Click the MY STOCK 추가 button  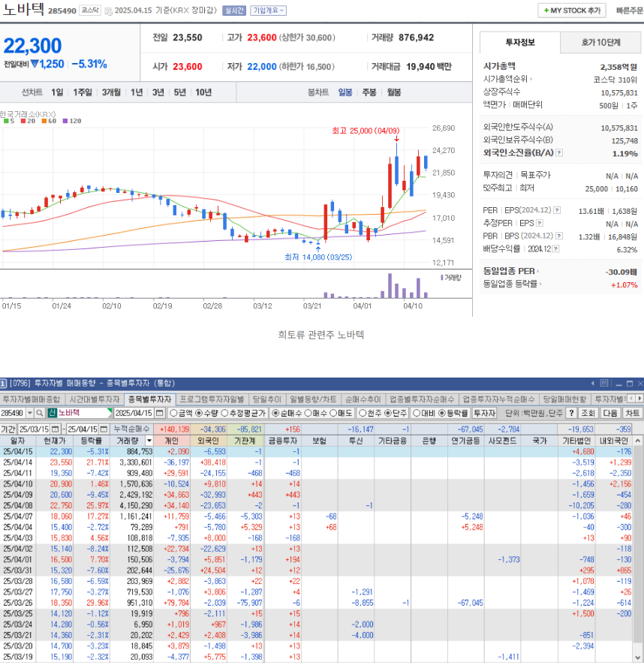coord(572,11)
